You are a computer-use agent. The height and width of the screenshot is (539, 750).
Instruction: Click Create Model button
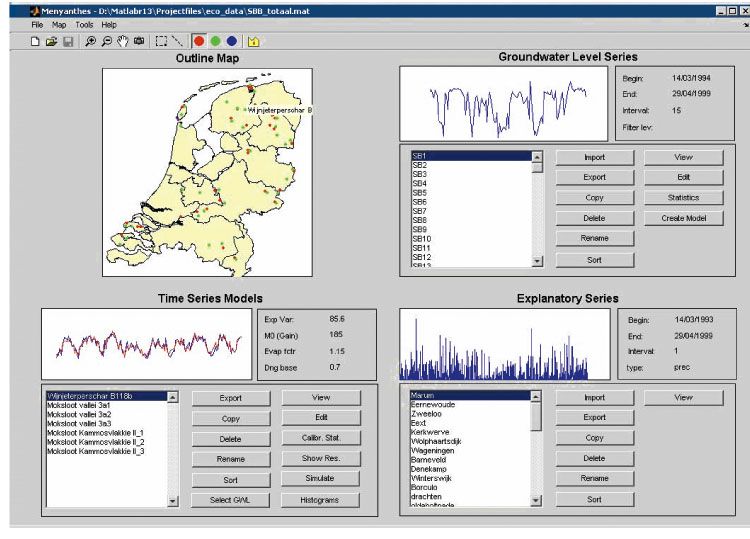(x=683, y=218)
